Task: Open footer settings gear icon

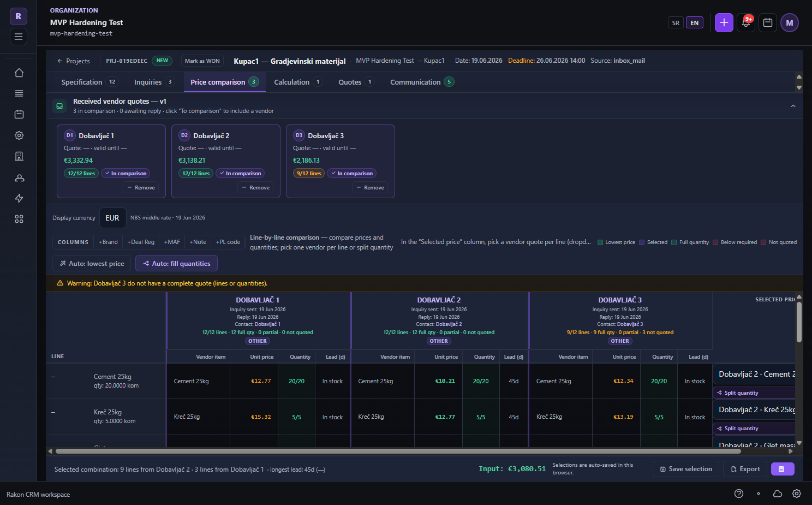Action: 797,494
